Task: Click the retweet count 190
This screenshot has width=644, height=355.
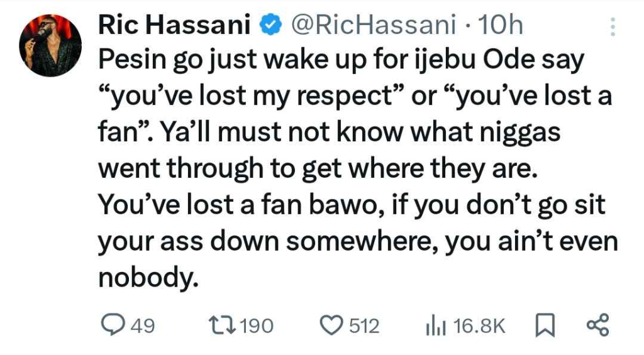Action: 257,325
